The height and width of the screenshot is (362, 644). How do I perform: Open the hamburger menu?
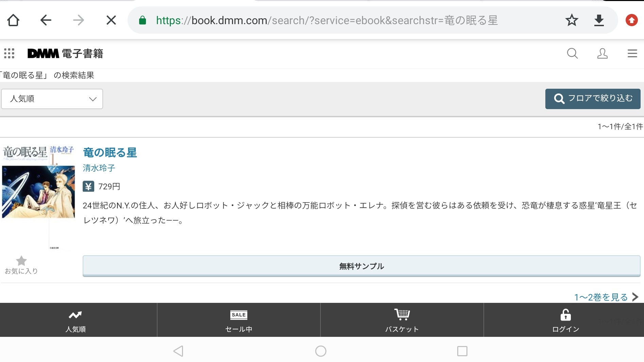[x=632, y=53]
